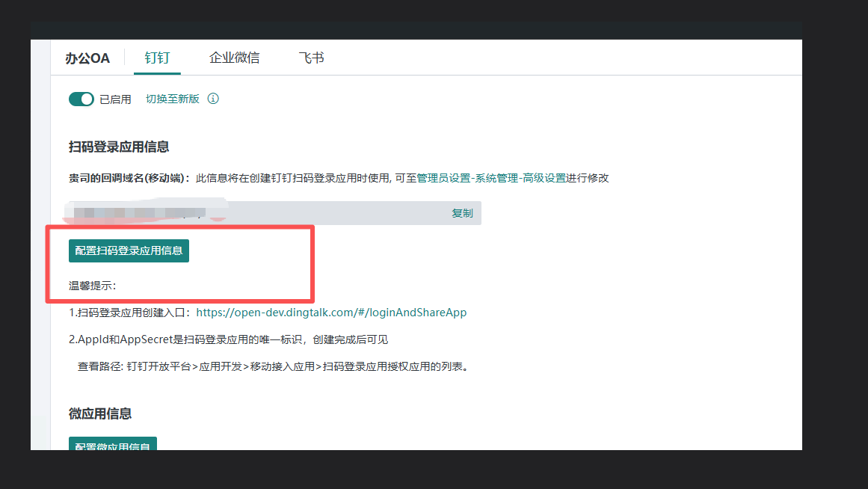Open 管理员设置-系统管理-高级设置 link
Image resolution: width=868 pixels, height=489 pixels.
click(491, 178)
